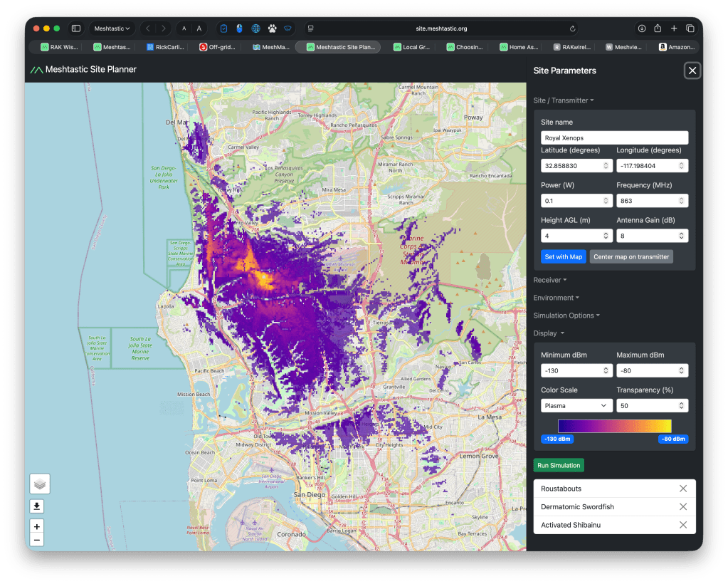Remove the Roustabouts site entry

(x=682, y=489)
